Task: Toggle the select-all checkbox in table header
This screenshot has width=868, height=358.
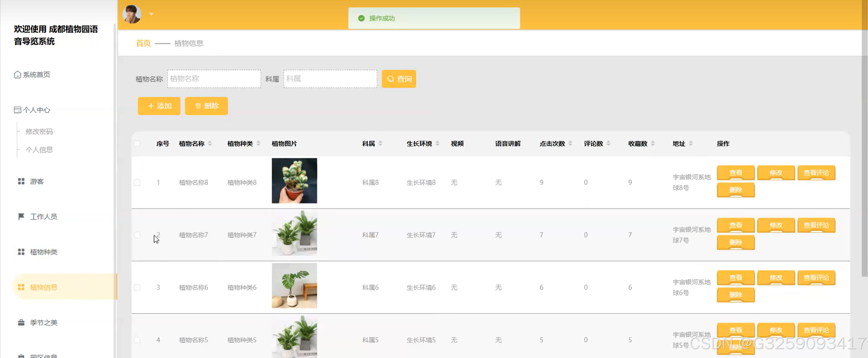Action: 137,143
